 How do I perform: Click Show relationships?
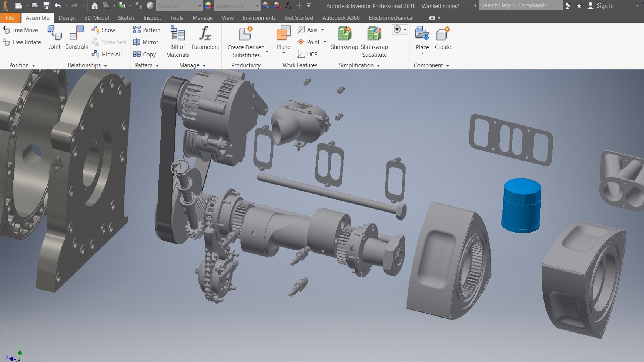point(103,30)
